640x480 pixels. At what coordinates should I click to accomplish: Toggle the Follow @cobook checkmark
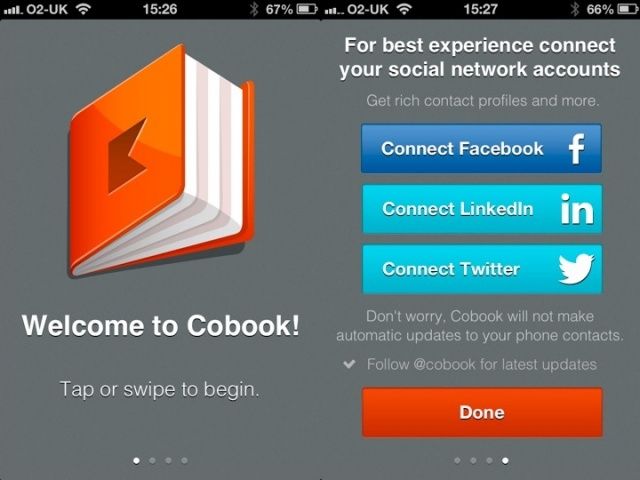(x=349, y=364)
